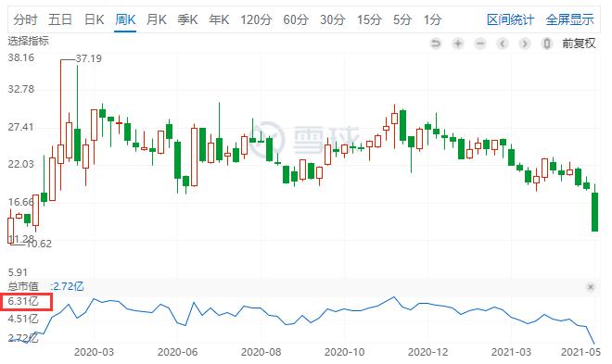Click the 6.31亿 axis value
612x364 pixels.
(23, 301)
